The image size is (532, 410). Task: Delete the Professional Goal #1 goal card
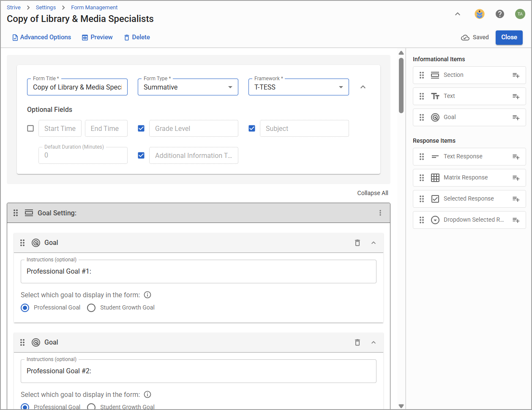[357, 243]
